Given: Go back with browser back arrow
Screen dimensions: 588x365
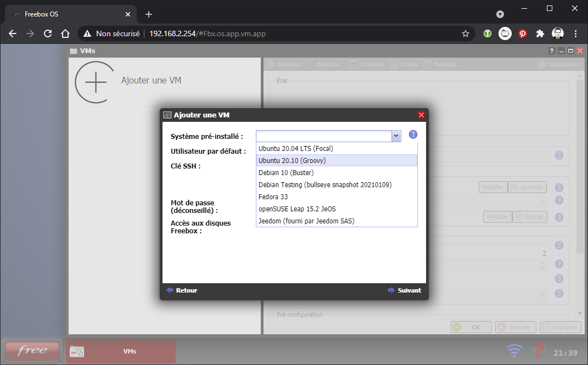Looking at the screenshot, I should tap(13, 33).
